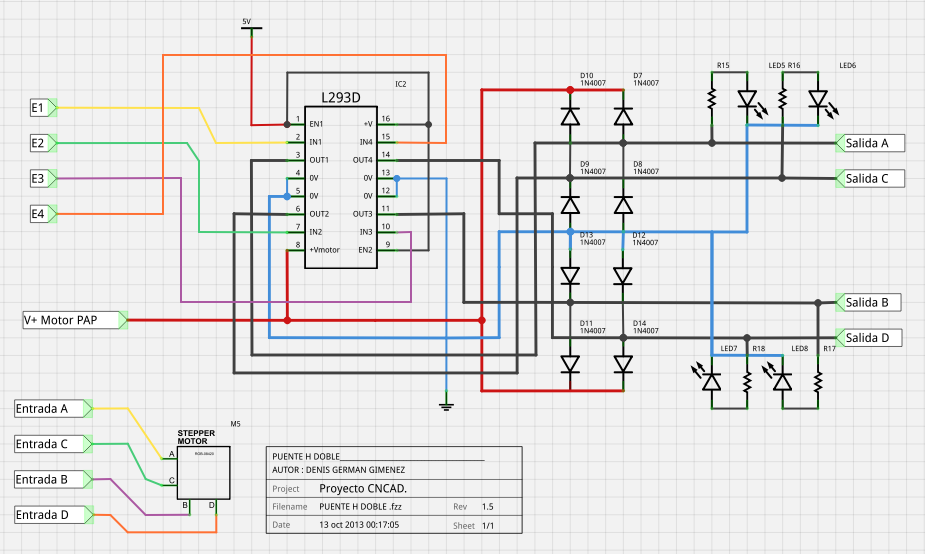Click the D14 1N4007 label text
925x554 pixels.
[646, 327]
